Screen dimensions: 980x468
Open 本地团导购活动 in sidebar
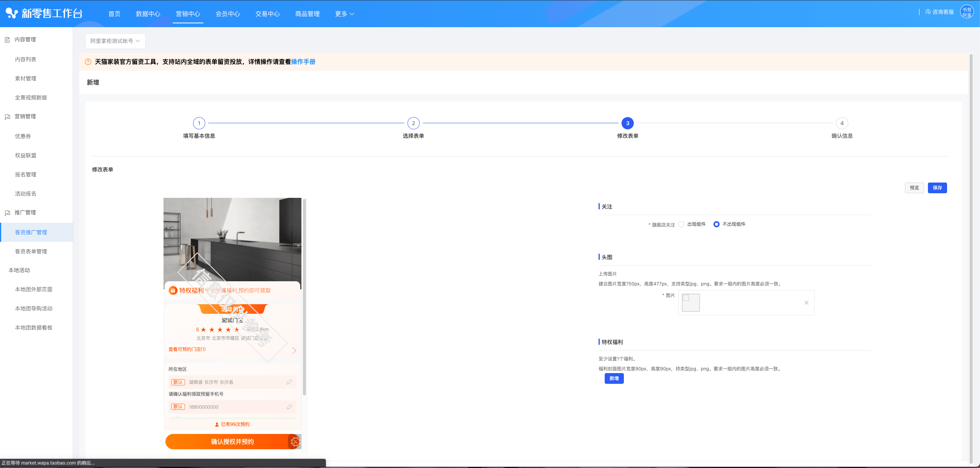34,308
